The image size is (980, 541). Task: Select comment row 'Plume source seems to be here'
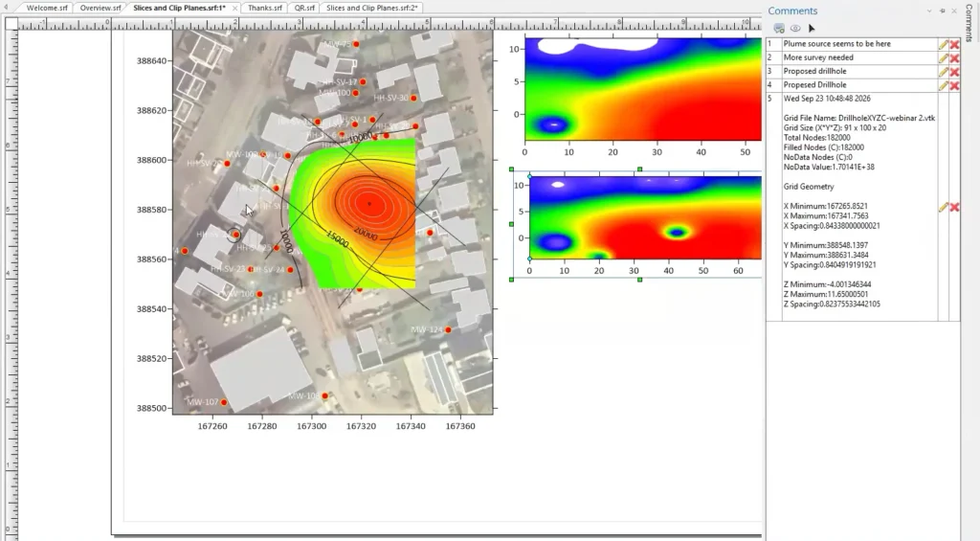(x=853, y=44)
